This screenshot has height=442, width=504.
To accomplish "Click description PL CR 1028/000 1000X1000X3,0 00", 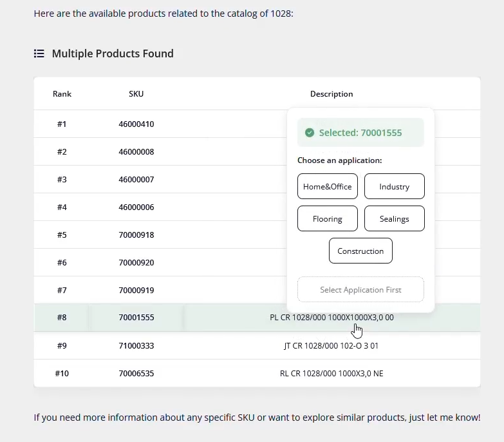I will [x=331, y=318].
